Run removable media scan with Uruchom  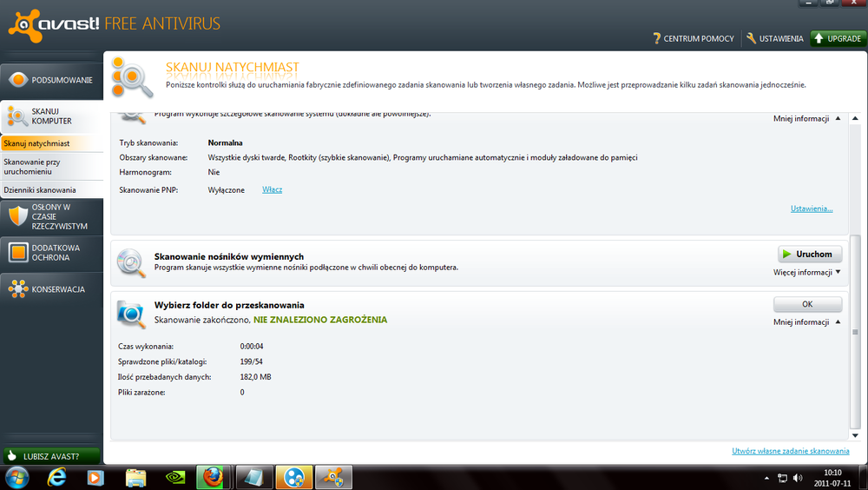click(x=809, y=254)
